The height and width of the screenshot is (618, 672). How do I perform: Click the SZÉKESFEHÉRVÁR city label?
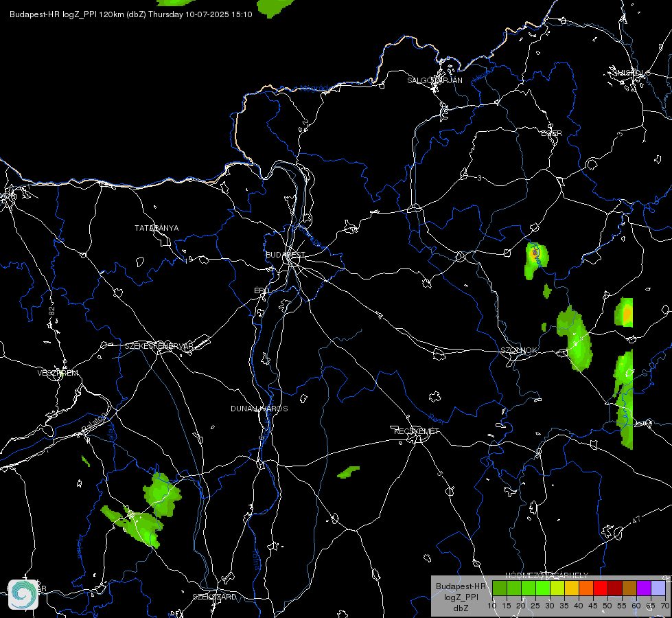(159, 346)
